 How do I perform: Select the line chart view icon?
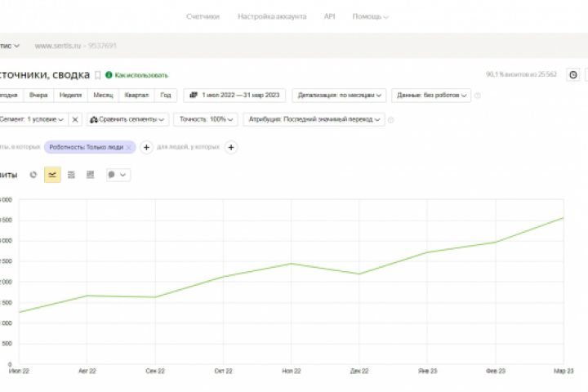[52, 175]
